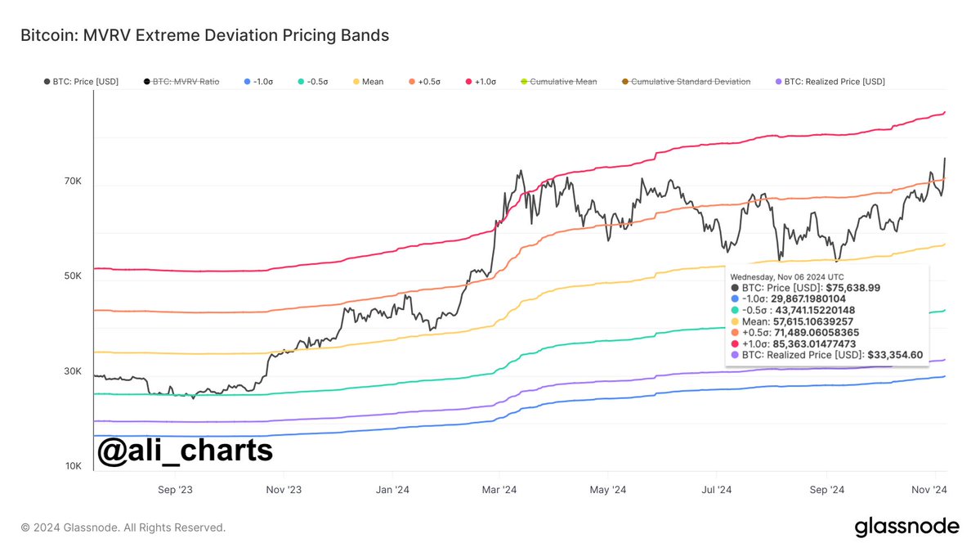
Task: Click the 70K y-axis label
Action: [x=73, y=182]
